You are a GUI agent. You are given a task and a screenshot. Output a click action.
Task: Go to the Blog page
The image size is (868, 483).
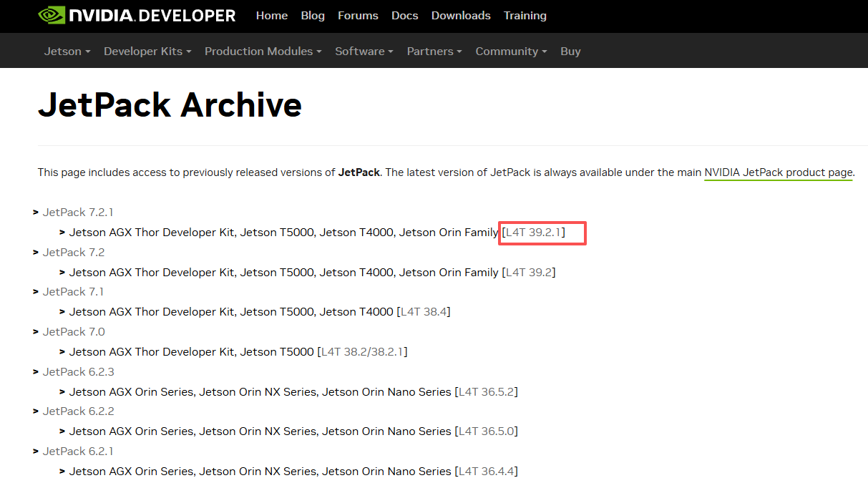(313, 15)
